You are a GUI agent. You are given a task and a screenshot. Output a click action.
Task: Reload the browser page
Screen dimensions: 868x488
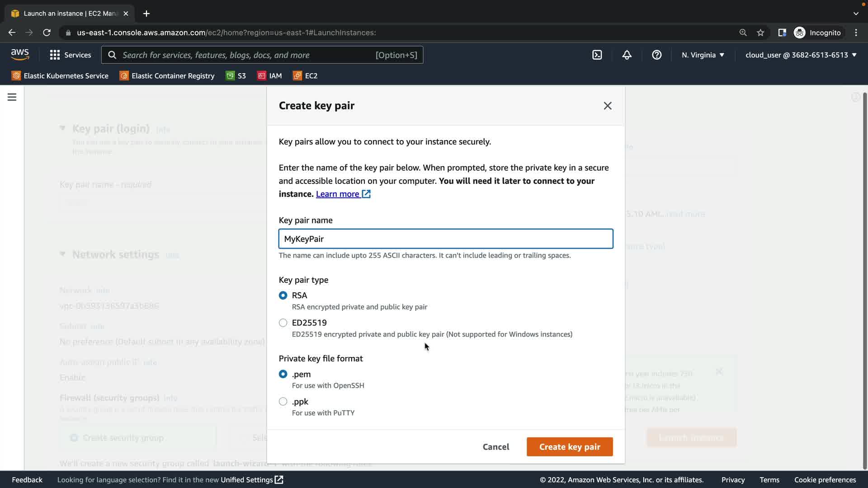coord(47,33)
